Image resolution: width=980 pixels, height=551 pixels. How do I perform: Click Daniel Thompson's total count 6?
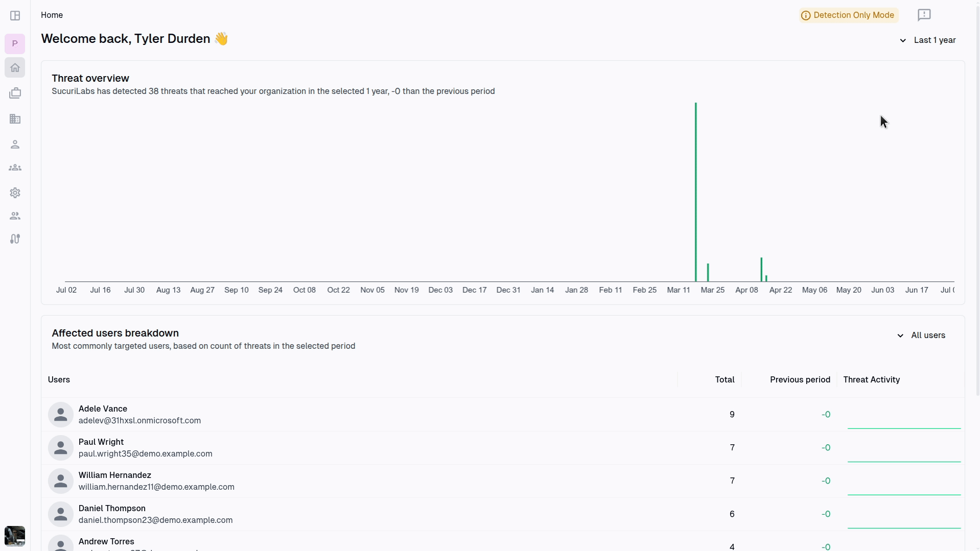point(732,514)
